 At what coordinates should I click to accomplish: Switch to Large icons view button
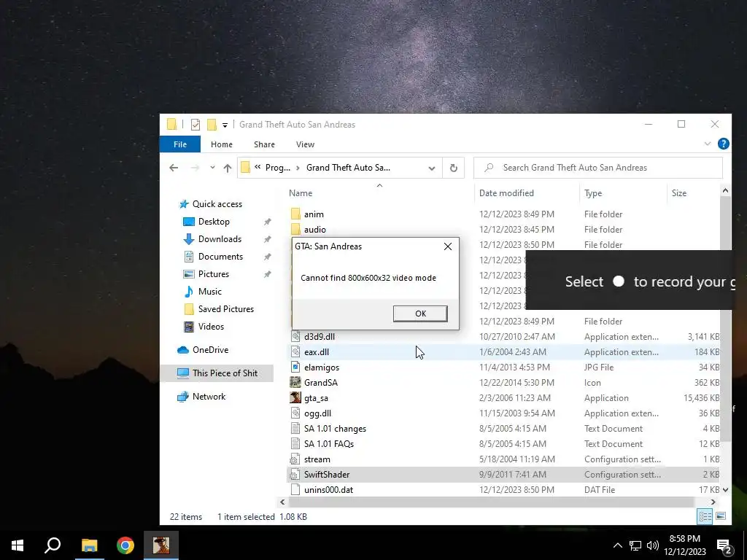(x=721, y=516)
